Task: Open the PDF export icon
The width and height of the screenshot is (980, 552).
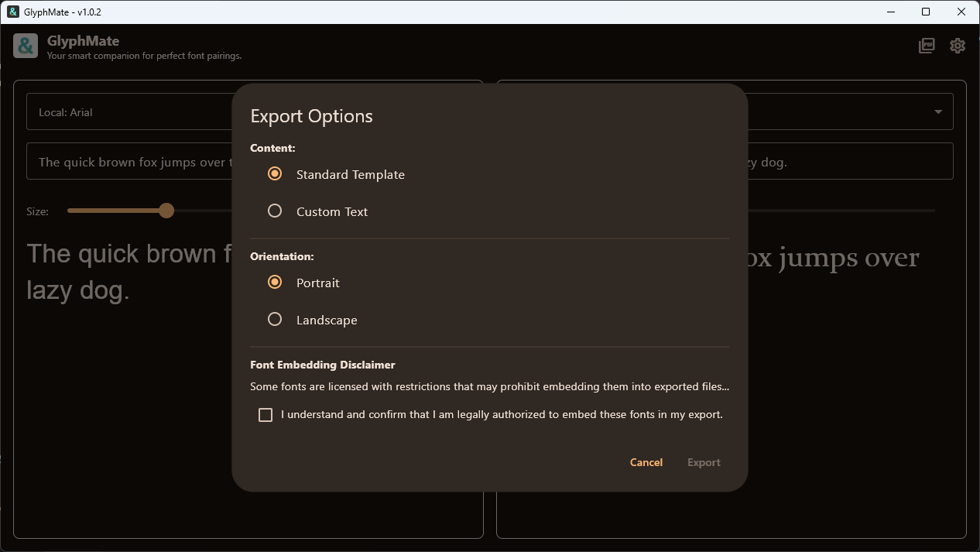Action: point(927,46)
